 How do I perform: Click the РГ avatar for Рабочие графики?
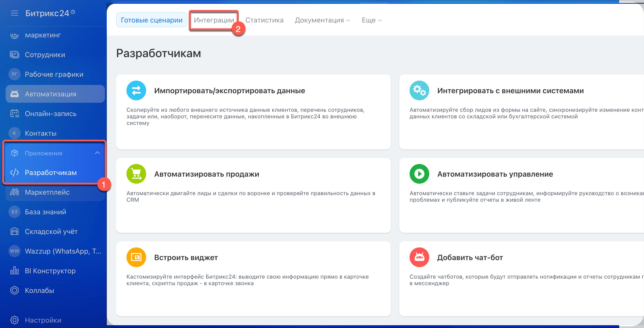coord(15,74)
